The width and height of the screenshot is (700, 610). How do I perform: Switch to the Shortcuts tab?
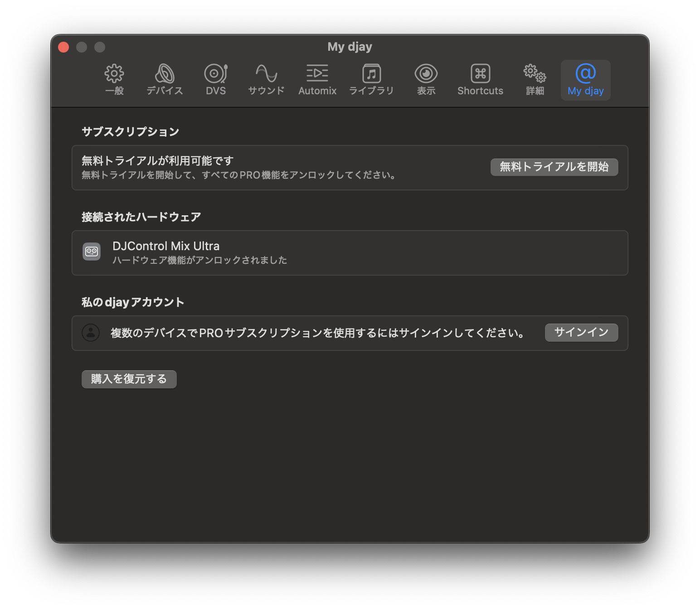[480, 80]
